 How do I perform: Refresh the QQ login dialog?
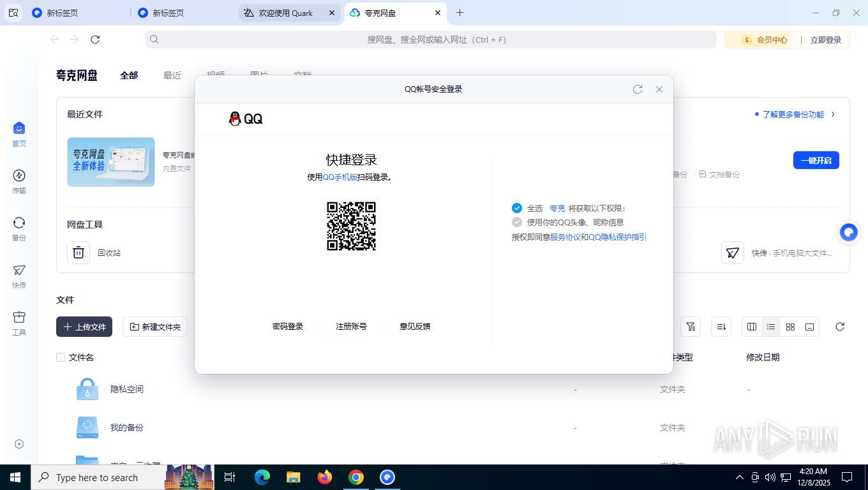click(638, 89)
